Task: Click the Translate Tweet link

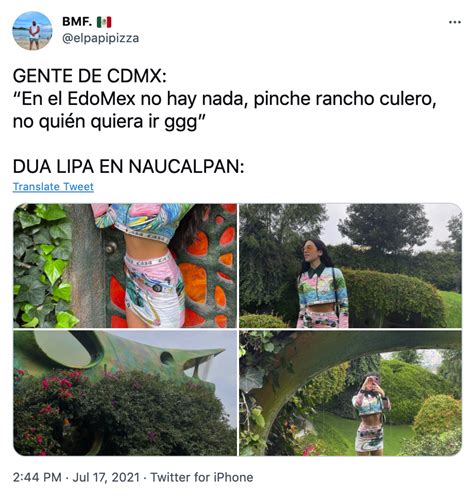Action: click(53, 187)
